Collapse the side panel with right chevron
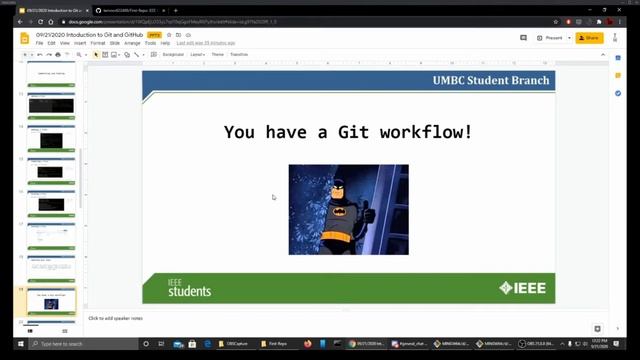This screenshot has height=360, width=640. 618,329
